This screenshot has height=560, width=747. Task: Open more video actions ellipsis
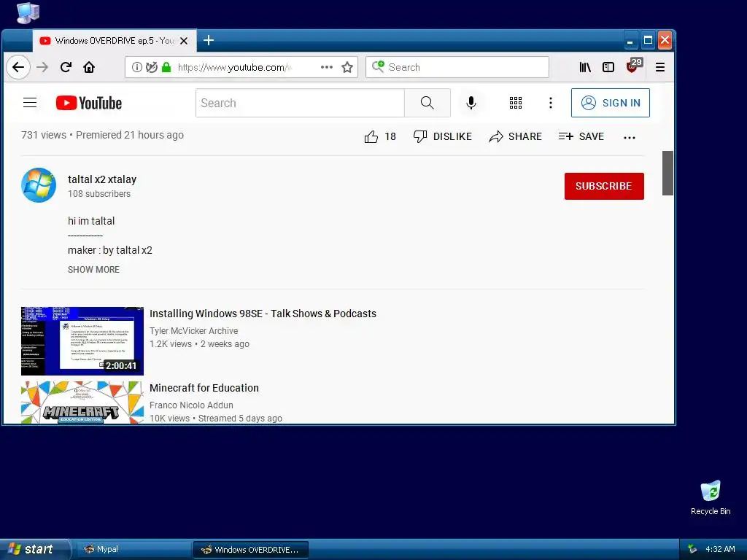coord(630,138)
